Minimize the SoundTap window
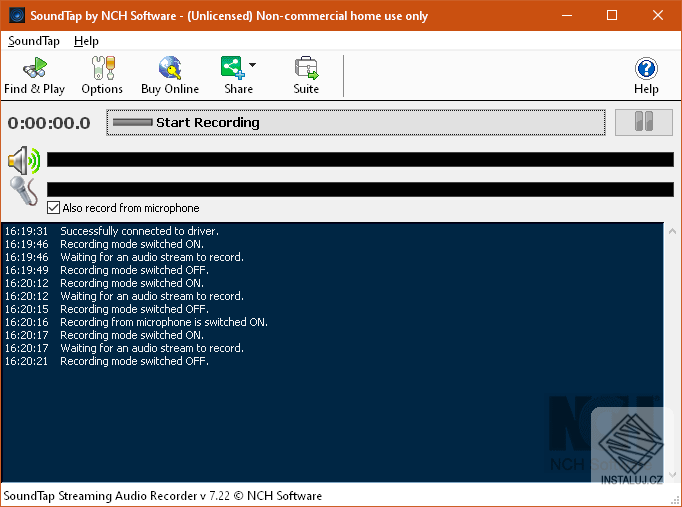 pyautogui.click(x=567, y=16)
